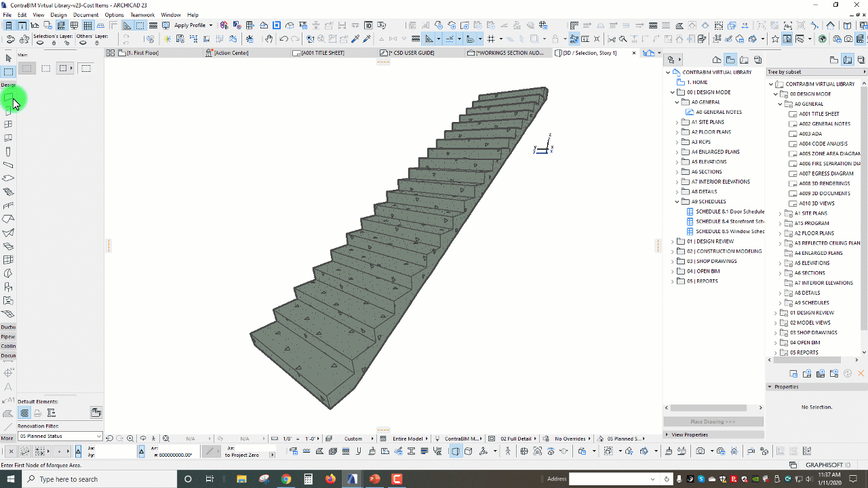Toggle the relative coordinates delta button

coord(141,451)
